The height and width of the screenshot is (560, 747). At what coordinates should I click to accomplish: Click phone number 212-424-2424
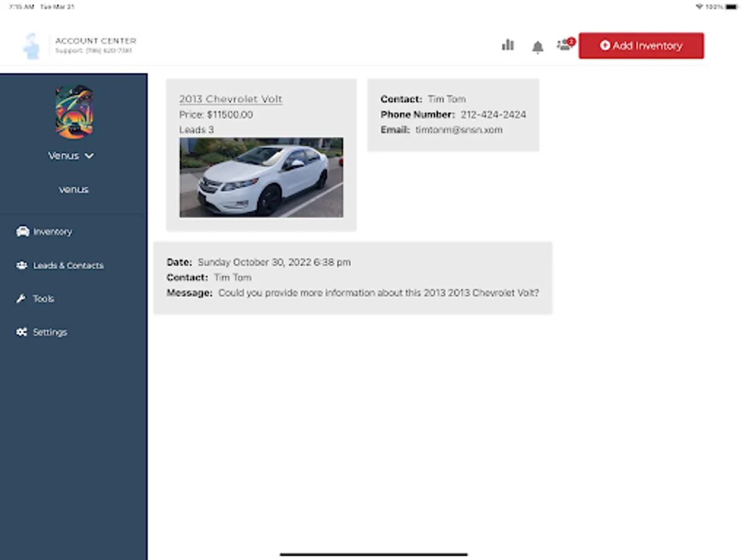click(x=493, y=114)
